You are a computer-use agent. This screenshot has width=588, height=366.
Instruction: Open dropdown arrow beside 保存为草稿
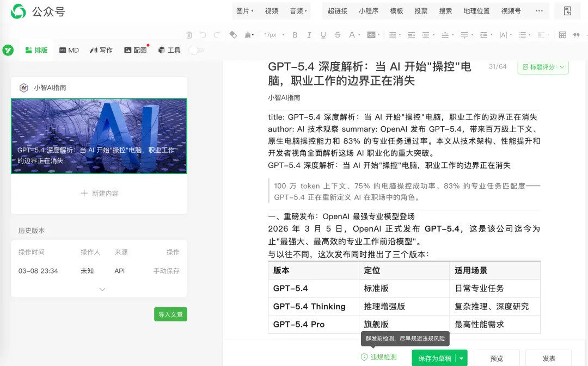[461, 358]
